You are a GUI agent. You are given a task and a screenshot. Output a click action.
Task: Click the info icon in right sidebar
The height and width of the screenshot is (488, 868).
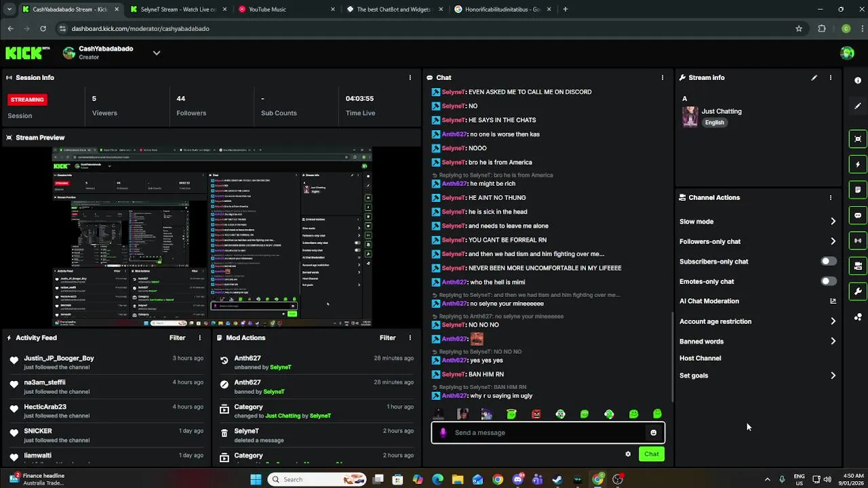858,80
